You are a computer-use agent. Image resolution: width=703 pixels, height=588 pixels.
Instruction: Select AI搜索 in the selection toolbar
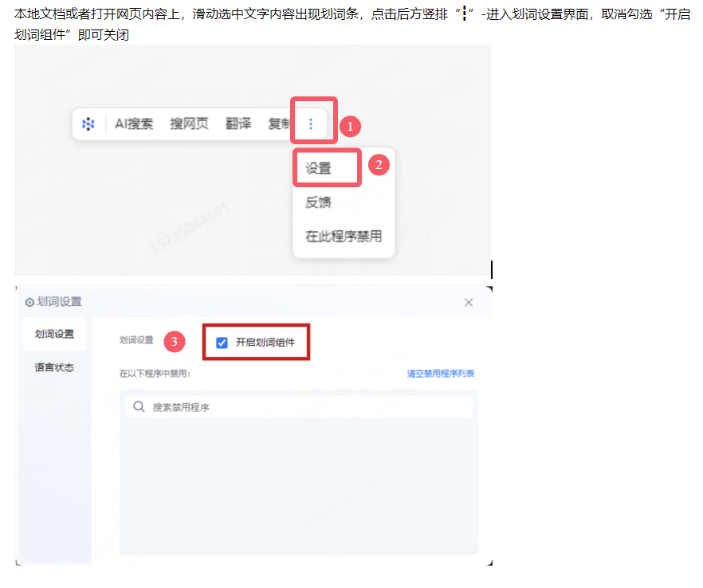(x=134, y=124)
